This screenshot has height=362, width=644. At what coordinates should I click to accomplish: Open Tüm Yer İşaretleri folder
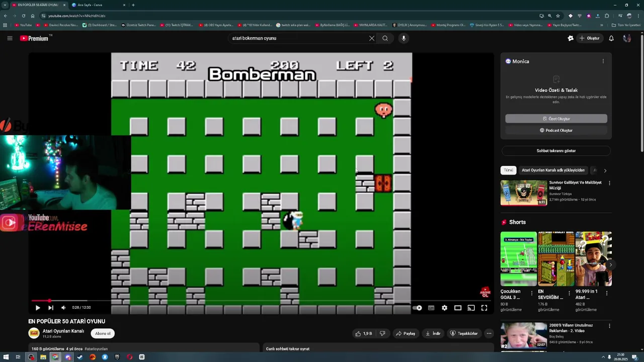(626, 25)
